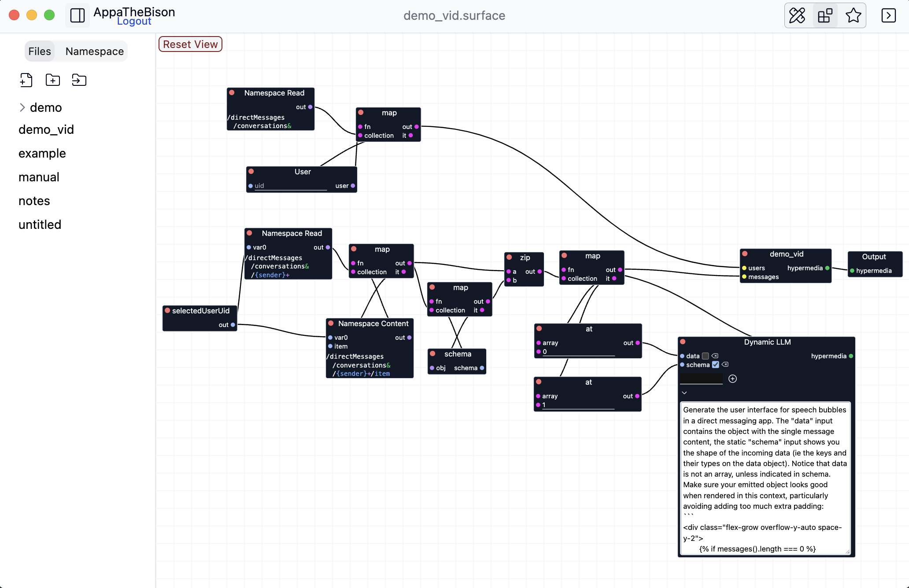Click the 'b' input port on zip node
This screenshot has height=588, width=909.
(509, 280)
